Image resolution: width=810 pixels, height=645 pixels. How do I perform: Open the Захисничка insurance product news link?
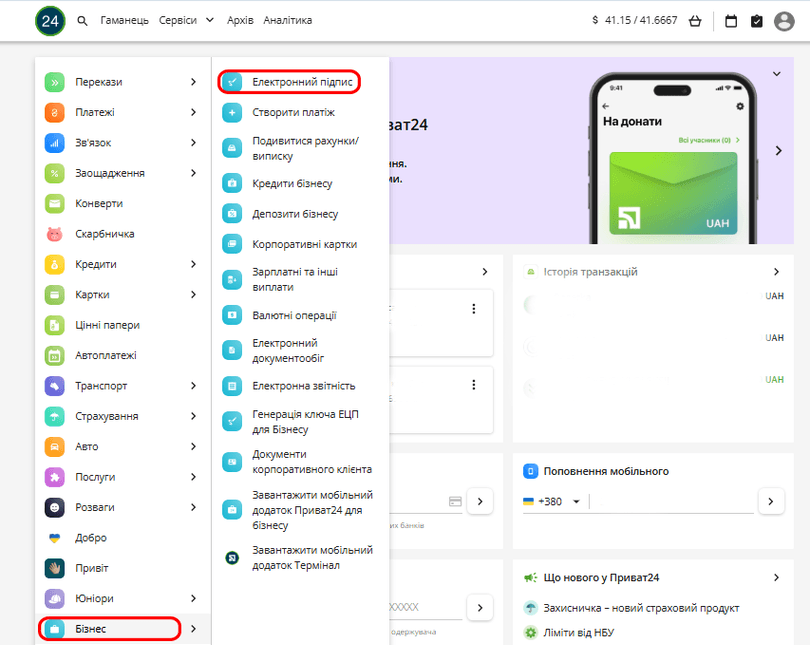[640, 608]
